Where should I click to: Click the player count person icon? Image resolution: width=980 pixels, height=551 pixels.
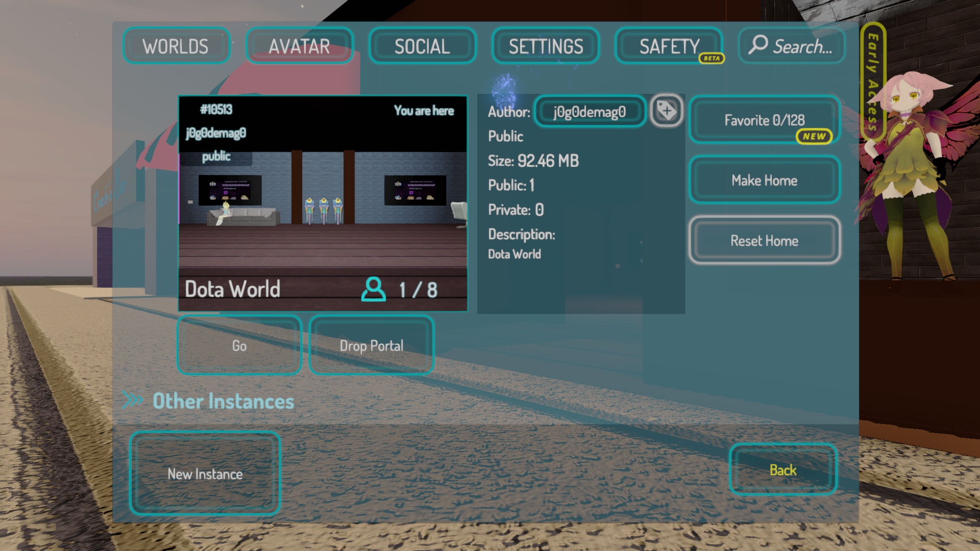pyautogui.click(x=373, y=289)
